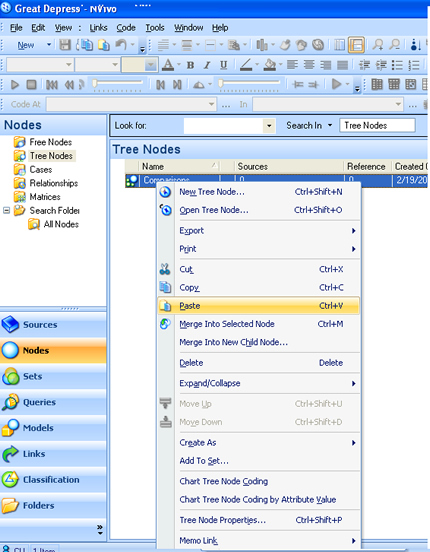The image size is (430, 552).
Task: Align text left
Action: [292, 65]
